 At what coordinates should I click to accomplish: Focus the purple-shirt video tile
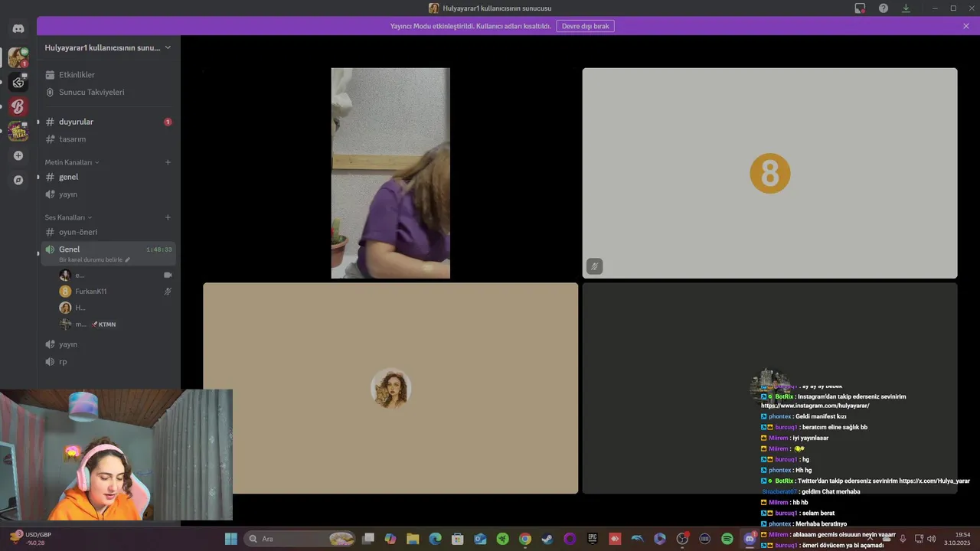click(x=390, y=173)
